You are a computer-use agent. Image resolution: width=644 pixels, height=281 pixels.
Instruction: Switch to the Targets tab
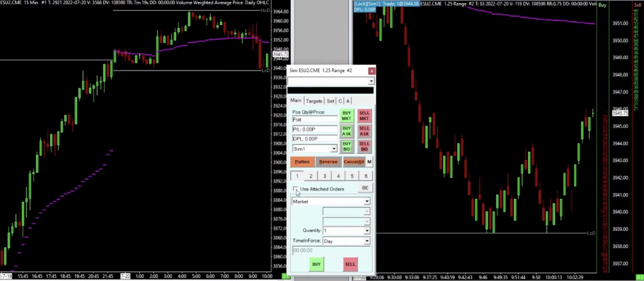pos(314,101)
